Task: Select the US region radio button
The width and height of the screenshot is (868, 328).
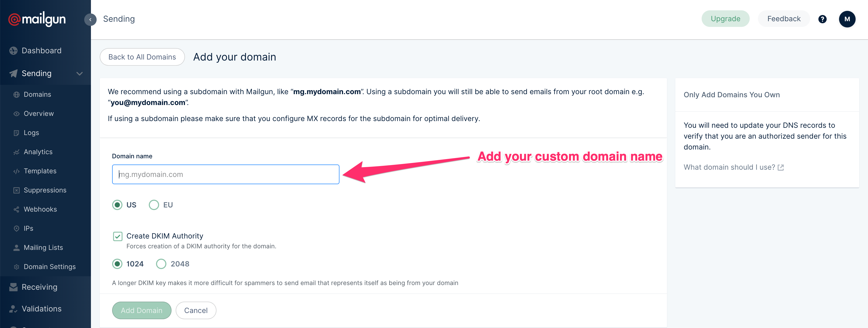Action: [117, 205]
